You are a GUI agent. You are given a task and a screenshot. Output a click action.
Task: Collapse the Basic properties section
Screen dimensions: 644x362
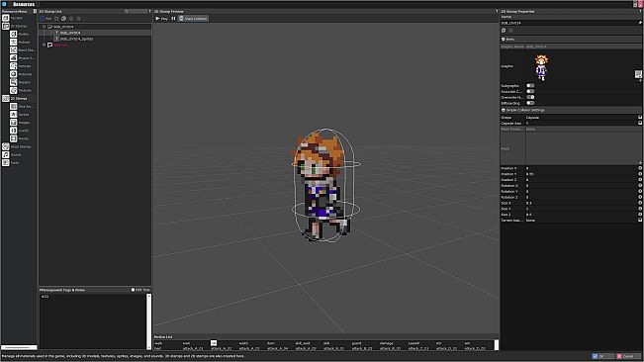tap(504, 39)
